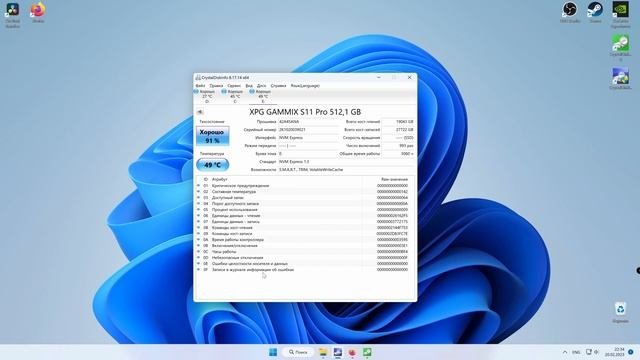Click the Число включений value field
Image resolution: width=640 pixels, height=360 pixels.
pos(398,146)
